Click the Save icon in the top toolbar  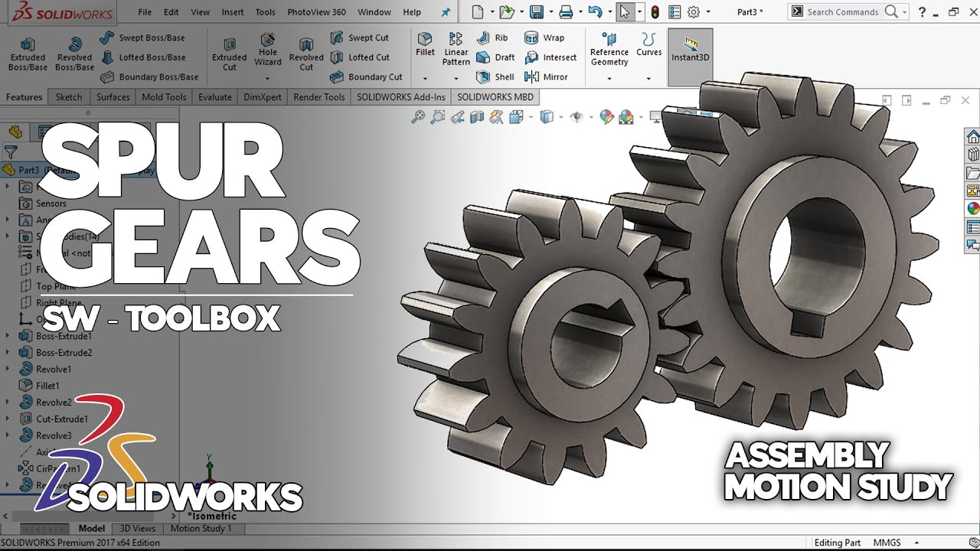pyautogui.click(x=536, y=12)
